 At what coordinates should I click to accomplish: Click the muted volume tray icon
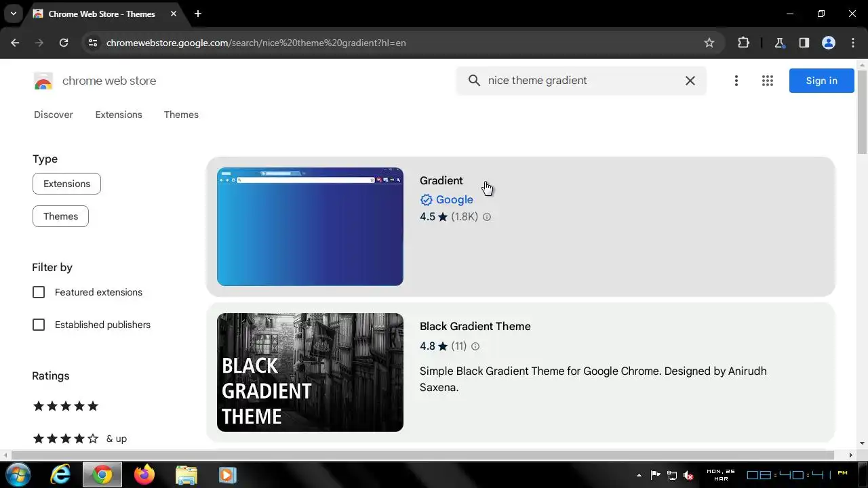coord(689,475)
